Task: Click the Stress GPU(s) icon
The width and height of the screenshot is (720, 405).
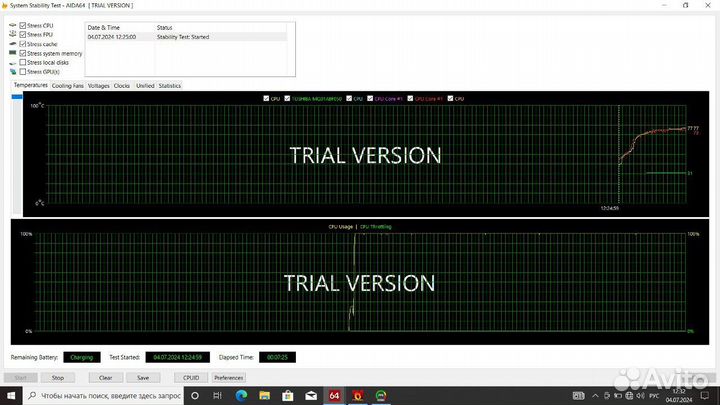Action: pyautogui.click(x=12, y=72)
